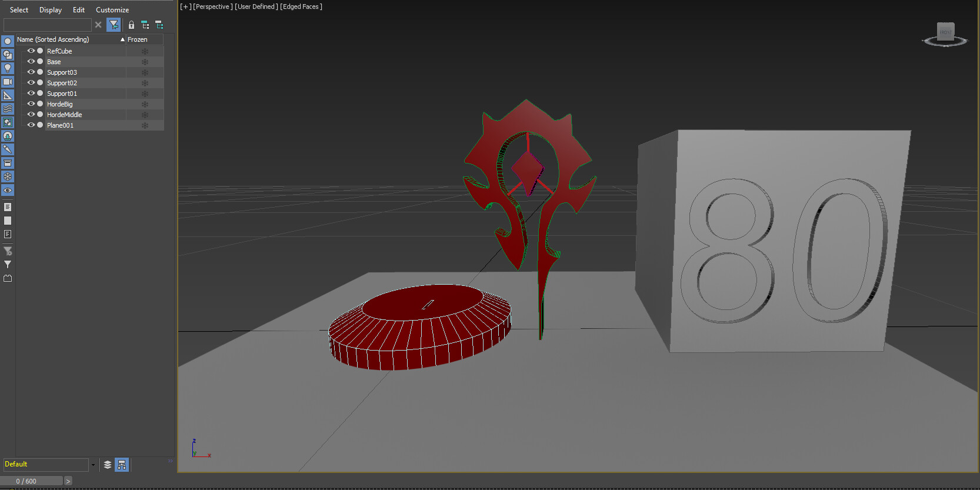Toggle Display Hidden Objects eye icon

pyautogui.click(x=8, y=190)
